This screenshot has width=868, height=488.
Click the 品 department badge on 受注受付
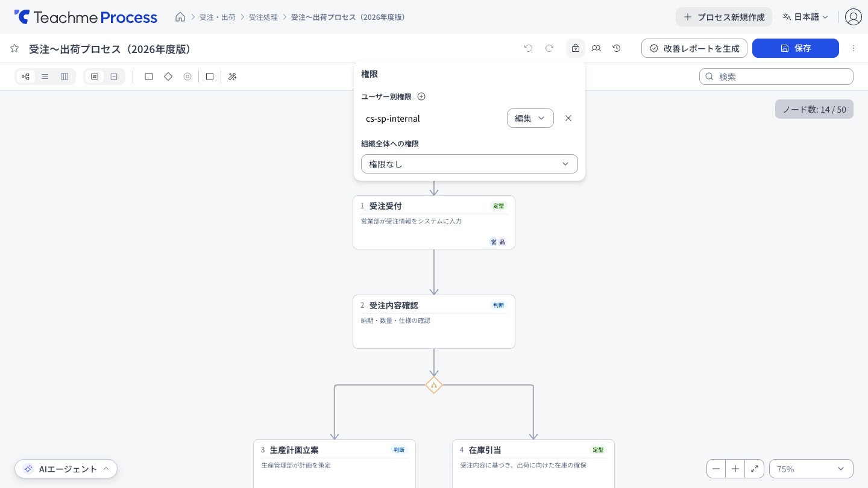point(502,242)
